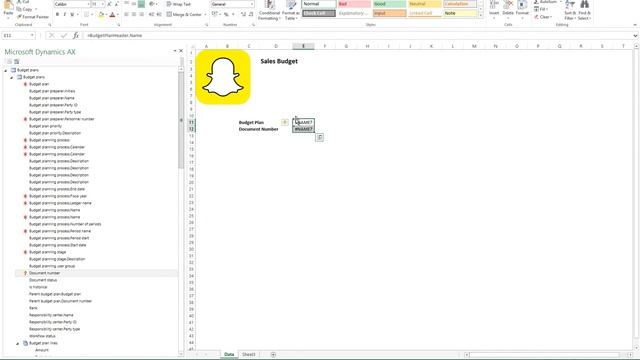Toggle bold formatting
Image resolution: width=640 pixels, height=360 pixels.
point(57,15)
